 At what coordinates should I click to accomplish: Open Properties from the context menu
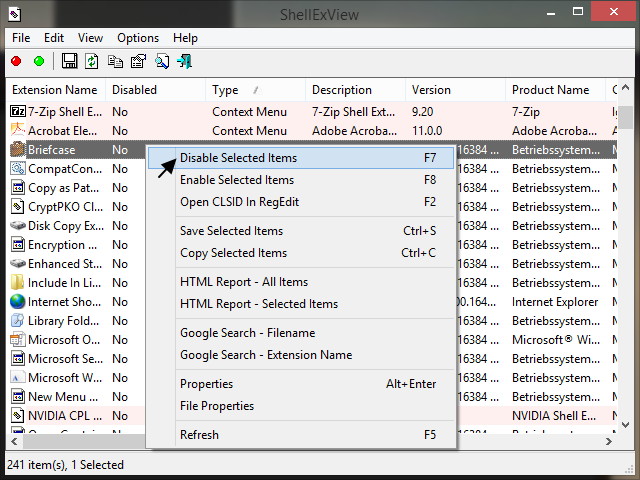point(301,384)
